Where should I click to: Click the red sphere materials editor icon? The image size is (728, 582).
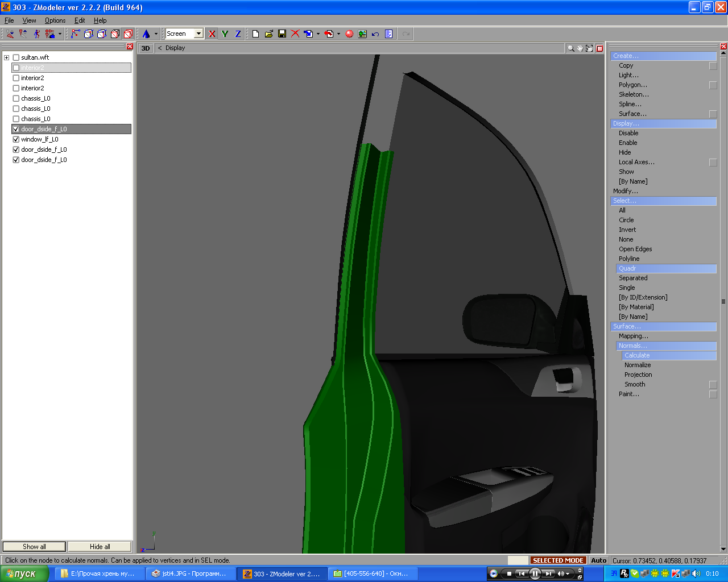point(349,34)
